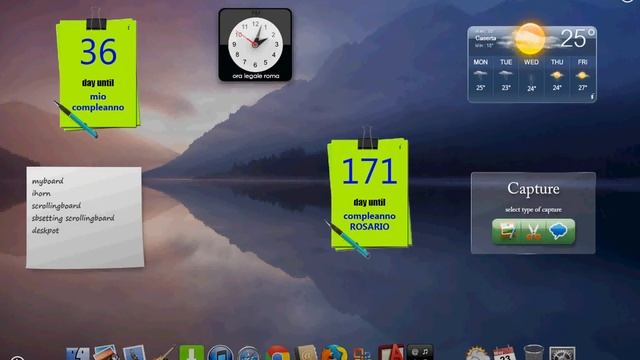
Task: Click the scissors selection capture icon
Action: tap(533, 231)
